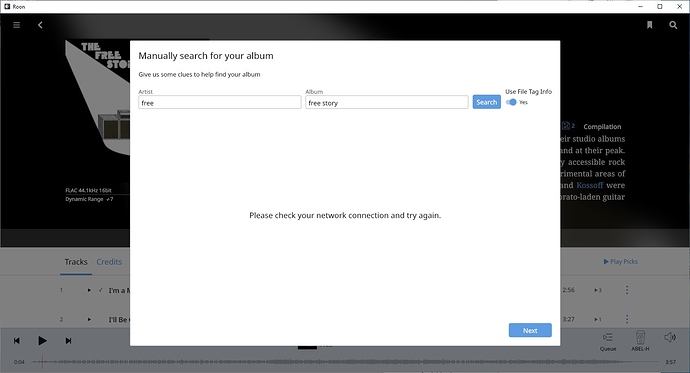Toggle the Use File Tag Info switch
The width and height of the screenshot is (690, 373).
(511, 102)
